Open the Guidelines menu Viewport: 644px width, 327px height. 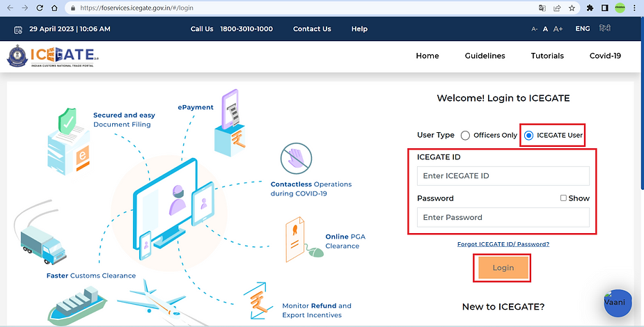[485, 56]
